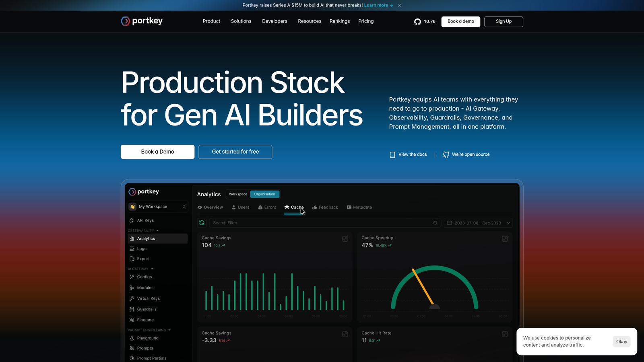Open the Playground icon
The width and height of the screenshot is (644, 362).
point(132,338)
